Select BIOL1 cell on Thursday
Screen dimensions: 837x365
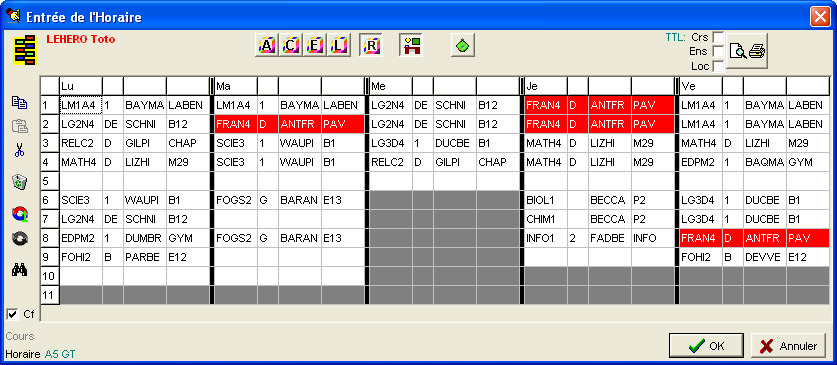[546, 200]
